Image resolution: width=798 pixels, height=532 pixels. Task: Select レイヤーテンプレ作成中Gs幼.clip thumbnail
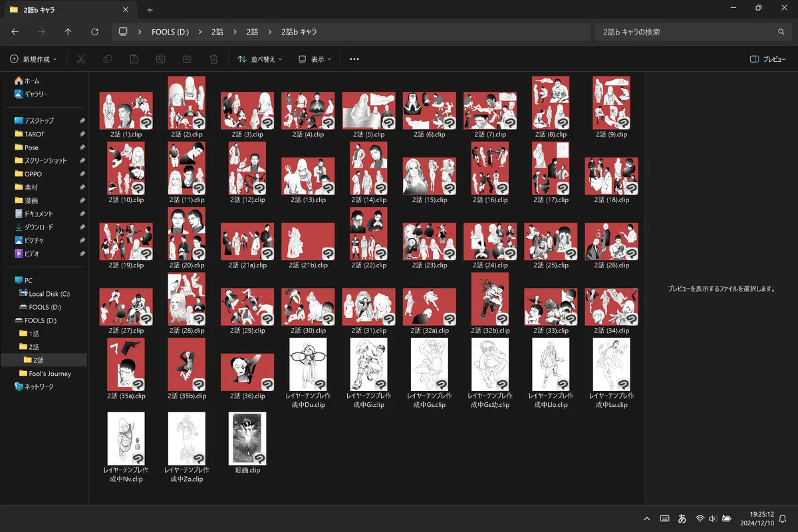[490, 364]
